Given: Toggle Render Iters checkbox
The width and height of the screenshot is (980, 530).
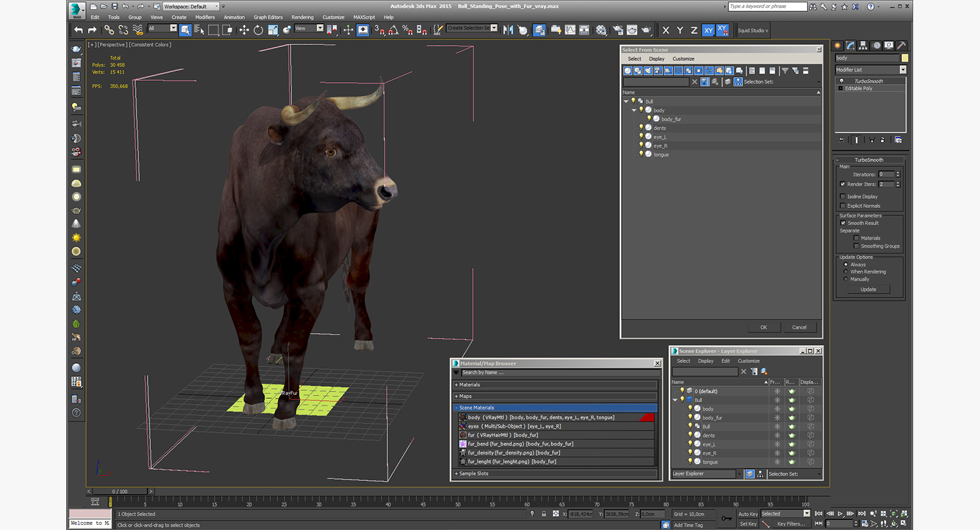Looking at the screenshot, I should tap(842, 184).
